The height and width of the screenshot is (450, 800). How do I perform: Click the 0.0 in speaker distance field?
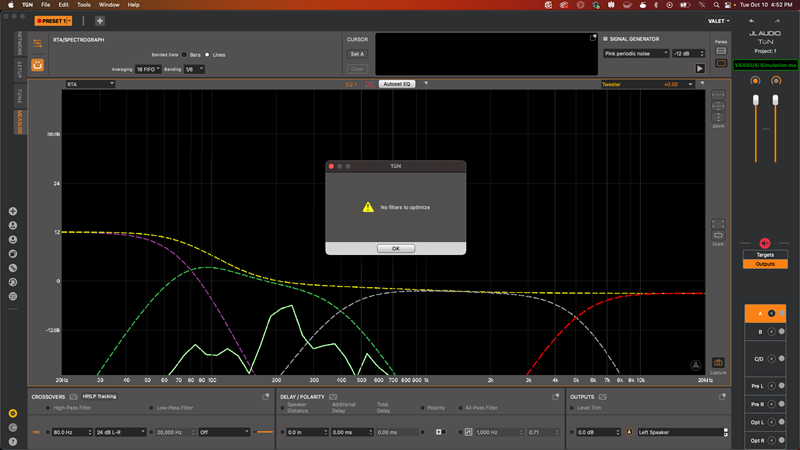[305, 432]
